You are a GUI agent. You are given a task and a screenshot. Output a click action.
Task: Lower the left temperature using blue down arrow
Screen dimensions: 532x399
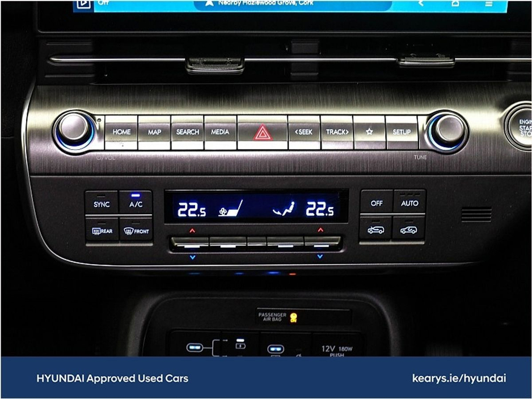pyautogui.click(x=192, y=257)
